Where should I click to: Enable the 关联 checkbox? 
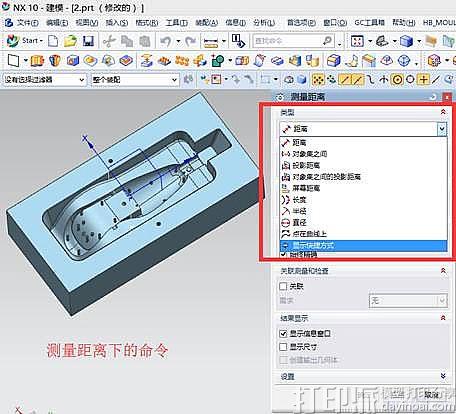coord(283,286)
